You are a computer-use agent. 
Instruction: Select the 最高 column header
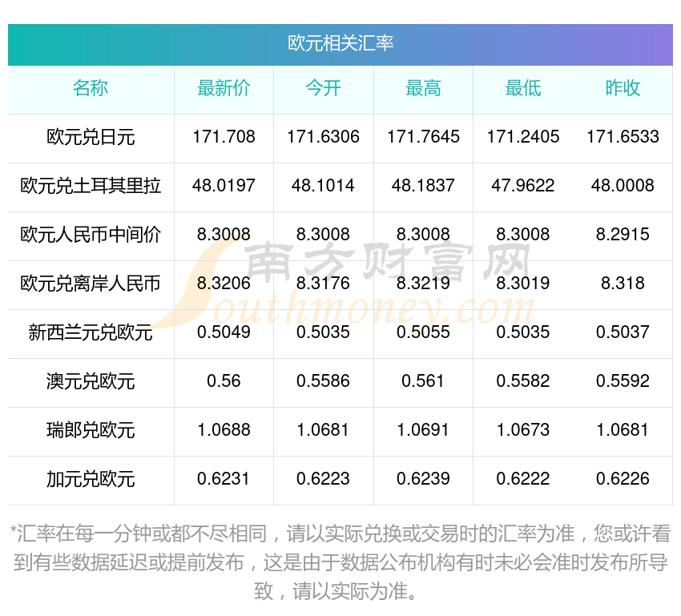(423, 88)
